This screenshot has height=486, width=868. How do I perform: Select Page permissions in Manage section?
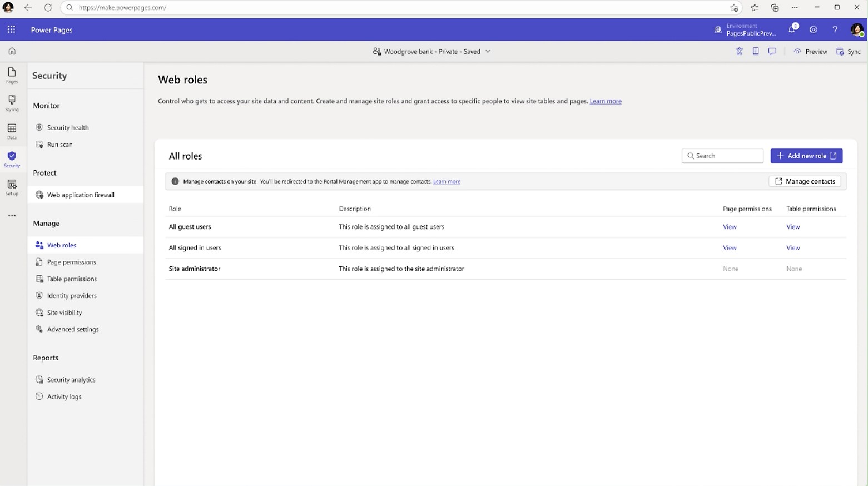coord(71,262)
